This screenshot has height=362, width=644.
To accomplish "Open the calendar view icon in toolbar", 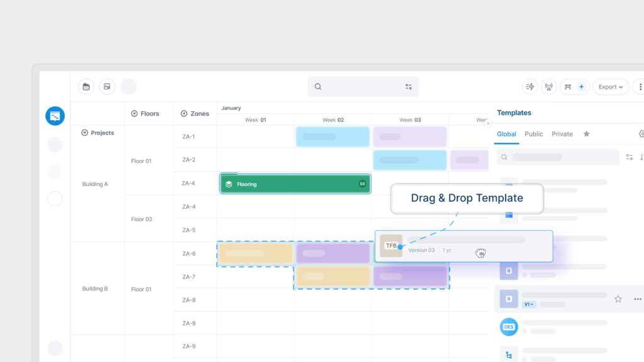I will click(x=86, y=87).
